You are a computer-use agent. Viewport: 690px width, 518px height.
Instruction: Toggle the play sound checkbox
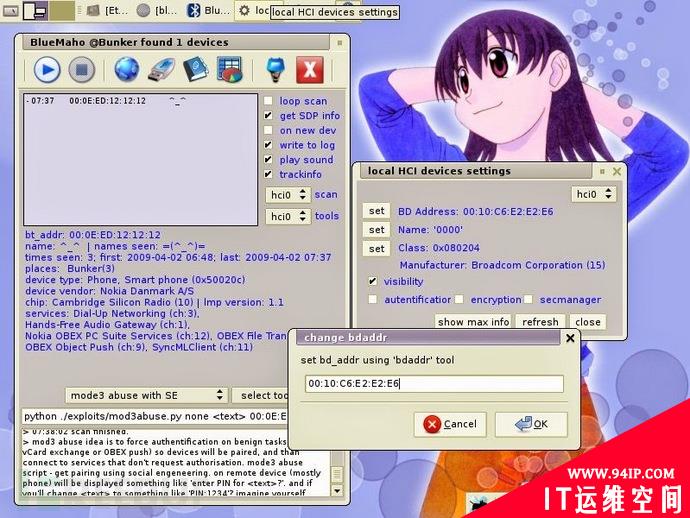pos(268,159)
